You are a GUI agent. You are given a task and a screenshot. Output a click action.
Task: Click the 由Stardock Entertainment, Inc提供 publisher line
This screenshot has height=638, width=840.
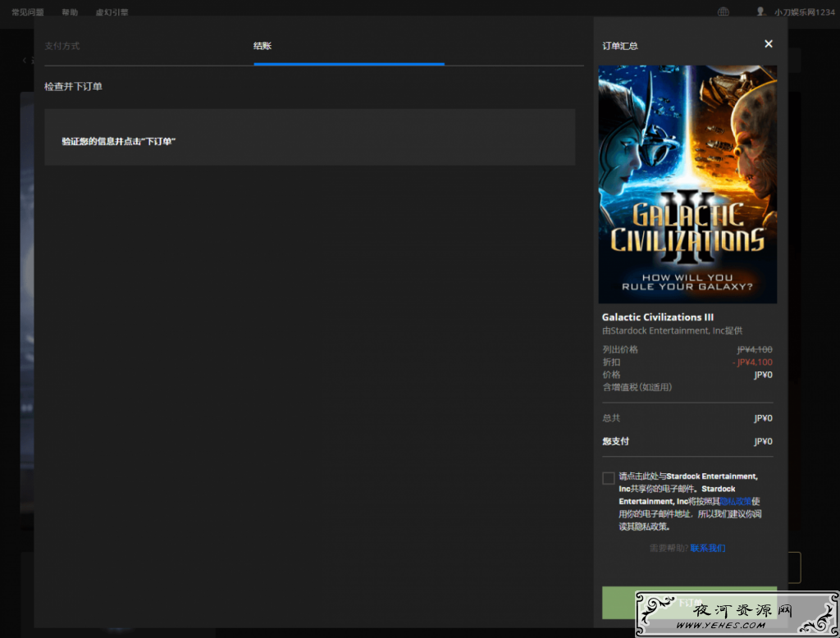[x=673, y=330]
